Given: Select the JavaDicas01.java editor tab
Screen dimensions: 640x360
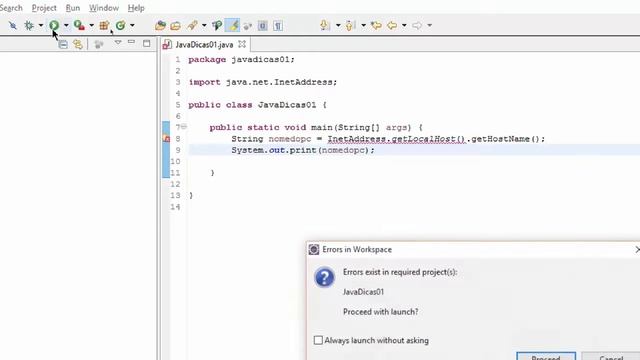Looking at the screenshot, I should [204, 44].
